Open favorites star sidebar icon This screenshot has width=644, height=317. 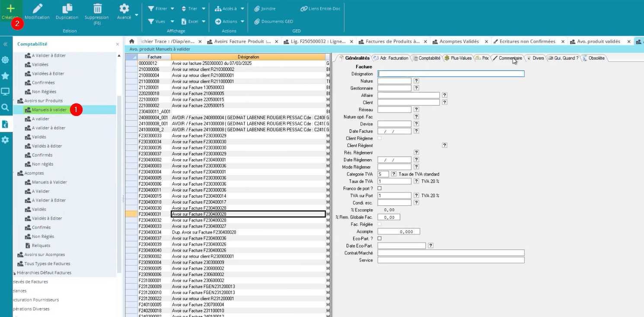pos(5,76)
